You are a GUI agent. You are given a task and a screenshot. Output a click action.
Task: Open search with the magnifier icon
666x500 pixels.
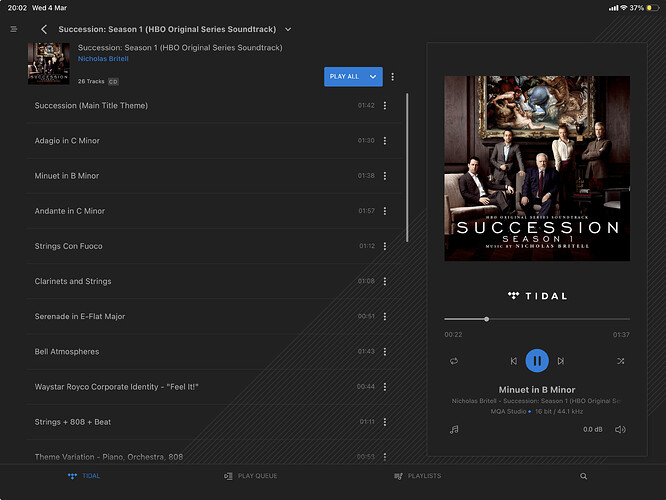click(583, 476)
